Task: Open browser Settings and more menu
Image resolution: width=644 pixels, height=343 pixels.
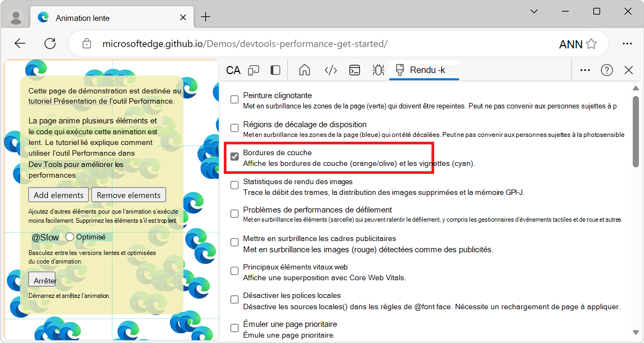Action: (627, 43)
